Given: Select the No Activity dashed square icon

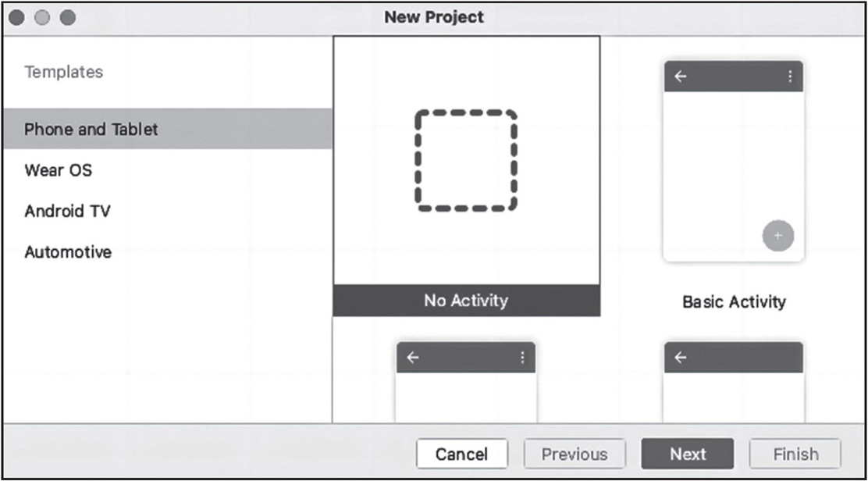Looking at the screenshot, I should click(466, 160).
